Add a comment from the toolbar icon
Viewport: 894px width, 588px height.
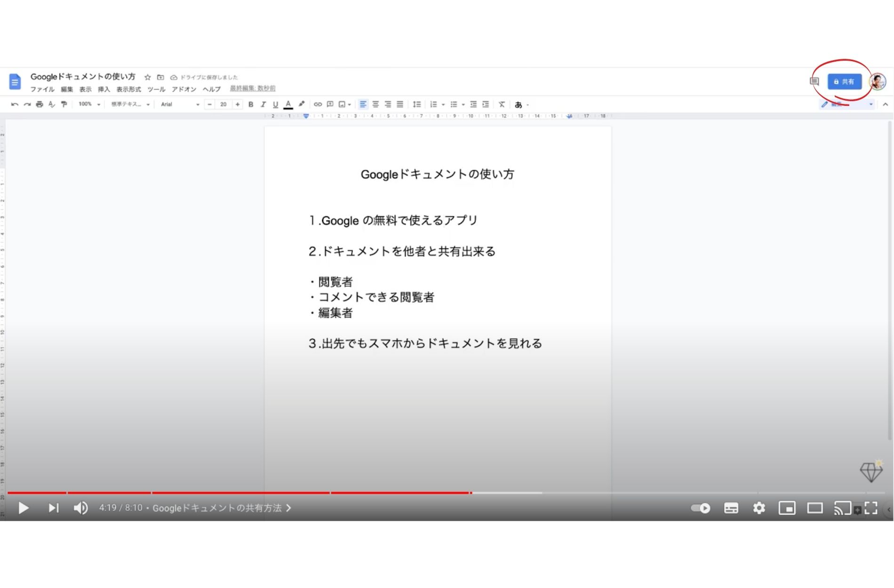pyautogui.click(x=330, y=104)
